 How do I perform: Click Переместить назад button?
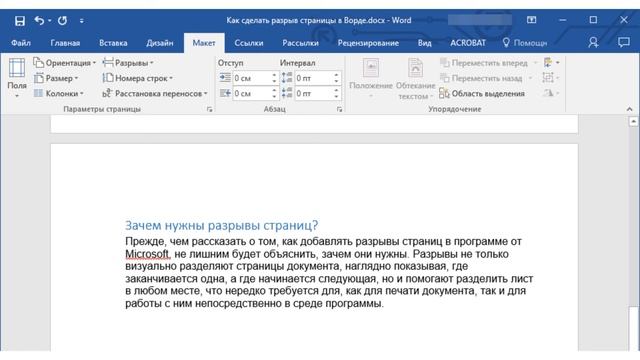(x=486, y=78)
